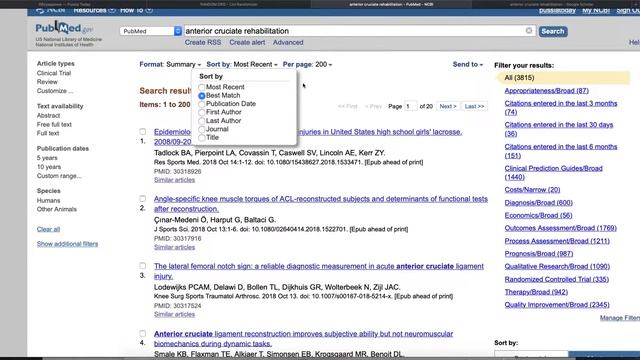Screen dimensions: 640x360
Task: Filter by Outcomes Assessment/Broad (1769)
Action: [x=560, y=228]
